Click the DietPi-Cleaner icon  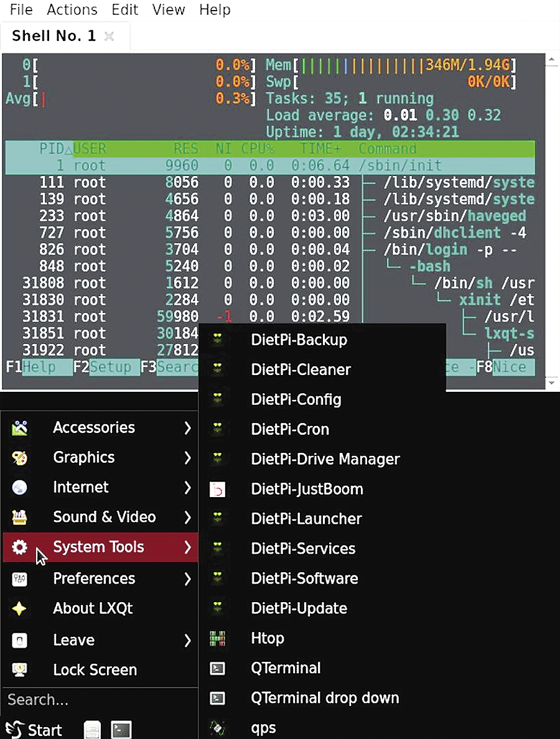pyautogui.click(x=217, y=369)
